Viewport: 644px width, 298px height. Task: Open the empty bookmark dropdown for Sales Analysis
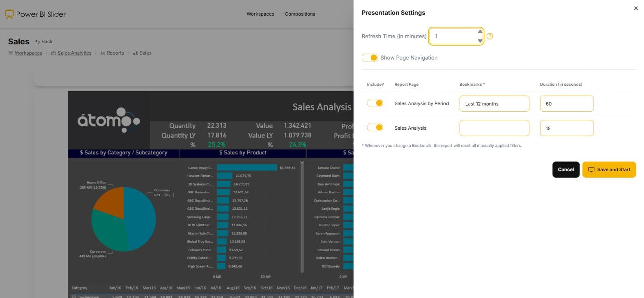pos(494,128)
